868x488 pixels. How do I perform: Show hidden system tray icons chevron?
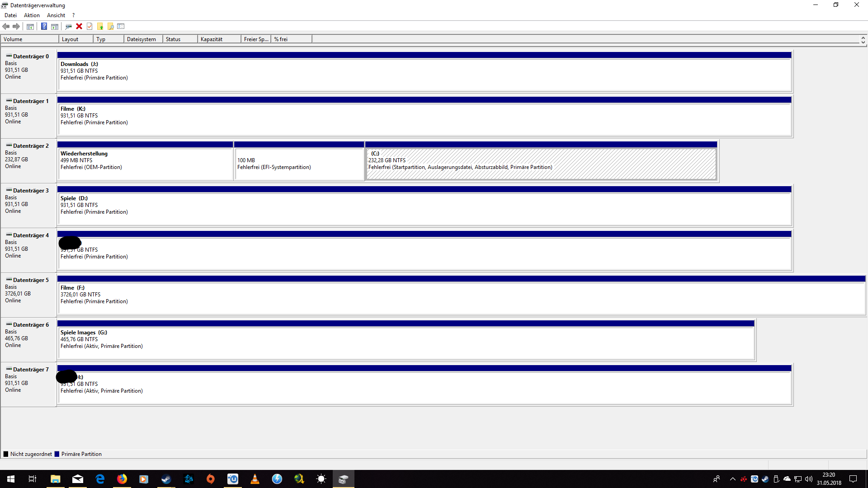(x=732, y=479)
